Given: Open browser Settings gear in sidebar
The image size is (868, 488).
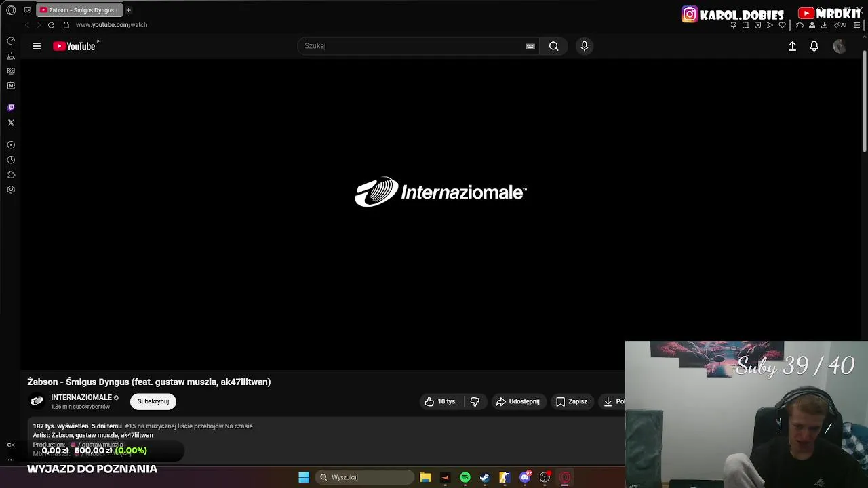Looking at the screenshot, I should 11,190.
